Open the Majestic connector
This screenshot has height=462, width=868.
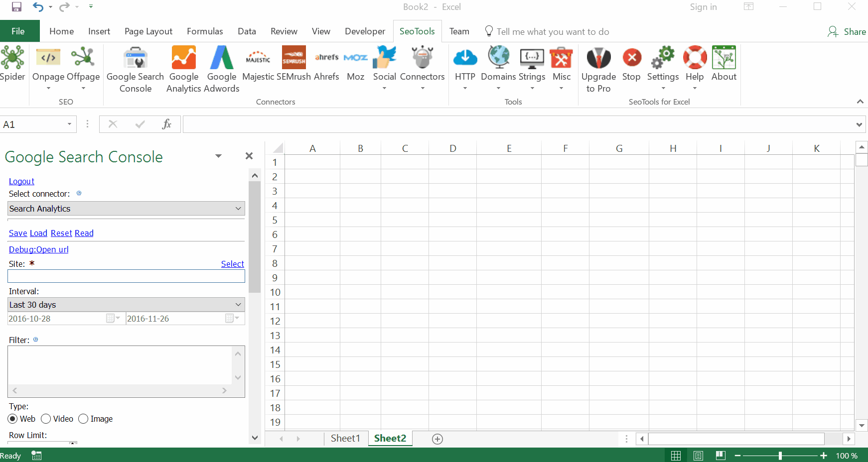[258, 65]
